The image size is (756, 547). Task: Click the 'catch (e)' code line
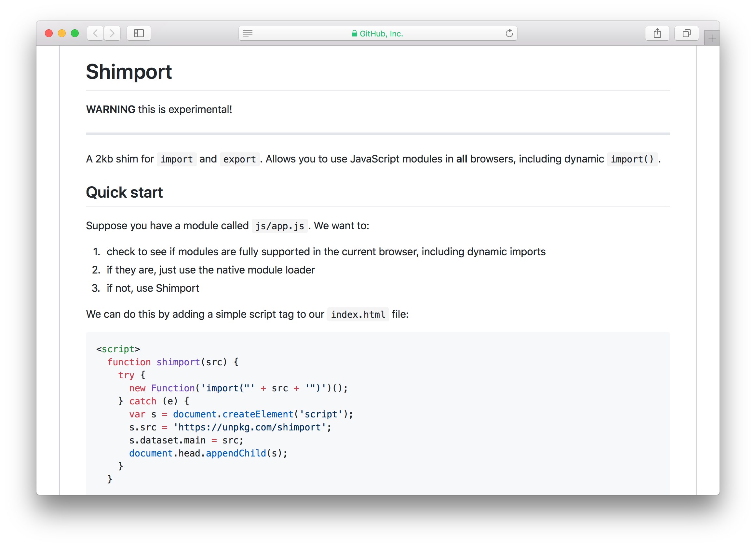[154, 401]
